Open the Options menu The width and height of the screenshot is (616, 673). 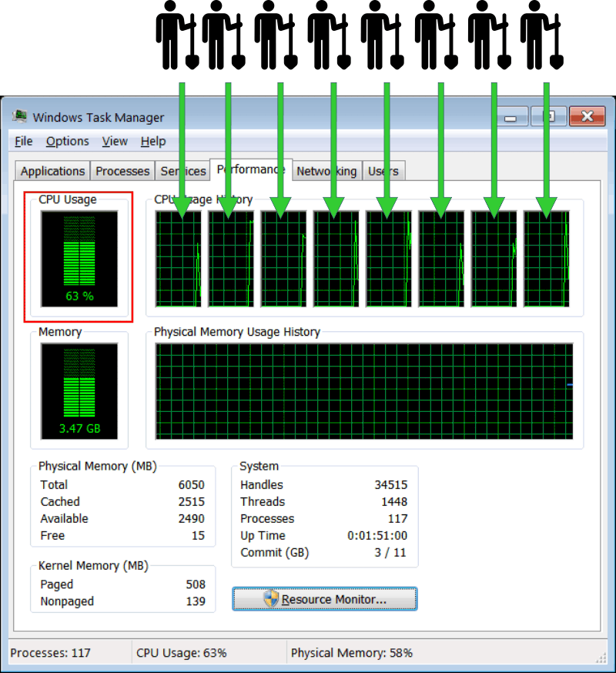pyautogui.click(x=68, y=141)
